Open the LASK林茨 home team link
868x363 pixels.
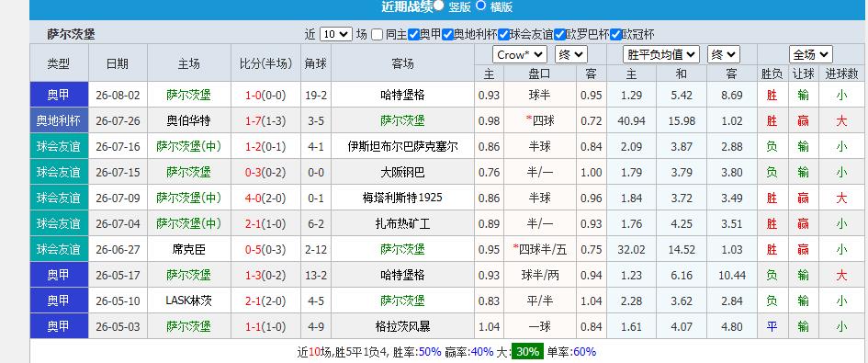(x=189, y=301)
